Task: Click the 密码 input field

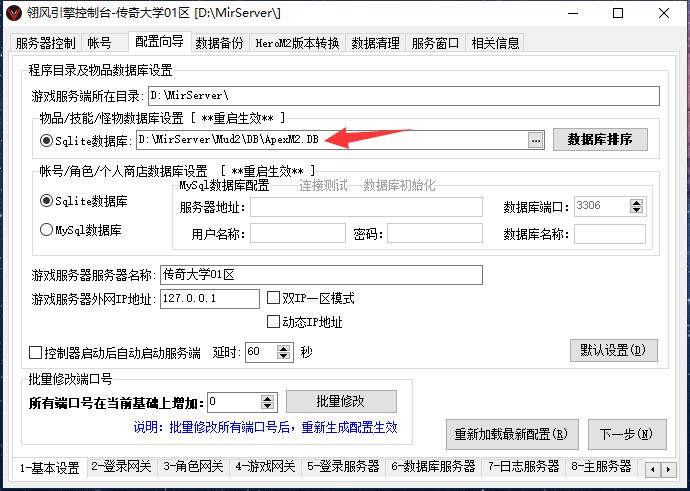Action: coord(435,233)
